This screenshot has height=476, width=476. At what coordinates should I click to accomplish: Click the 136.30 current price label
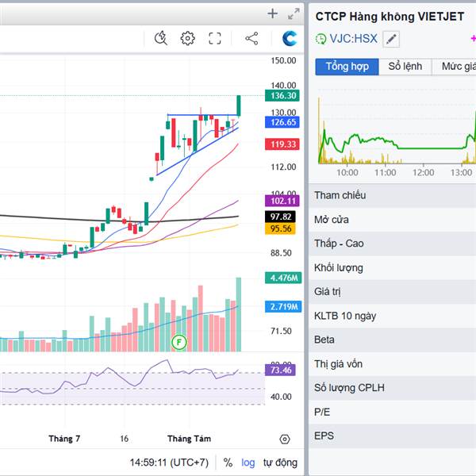pos(282,96)
